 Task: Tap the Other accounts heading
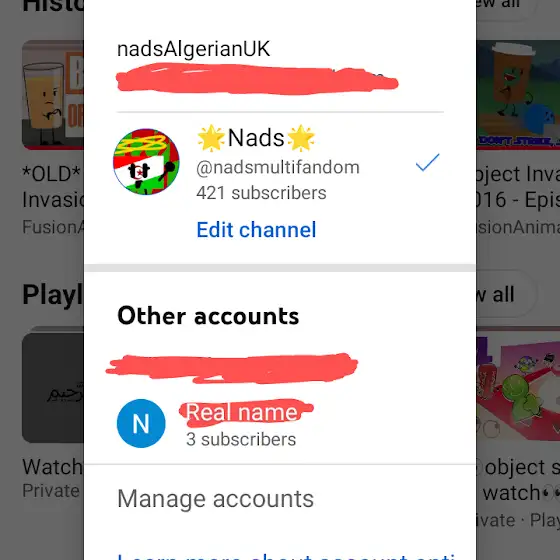[208, 316]
